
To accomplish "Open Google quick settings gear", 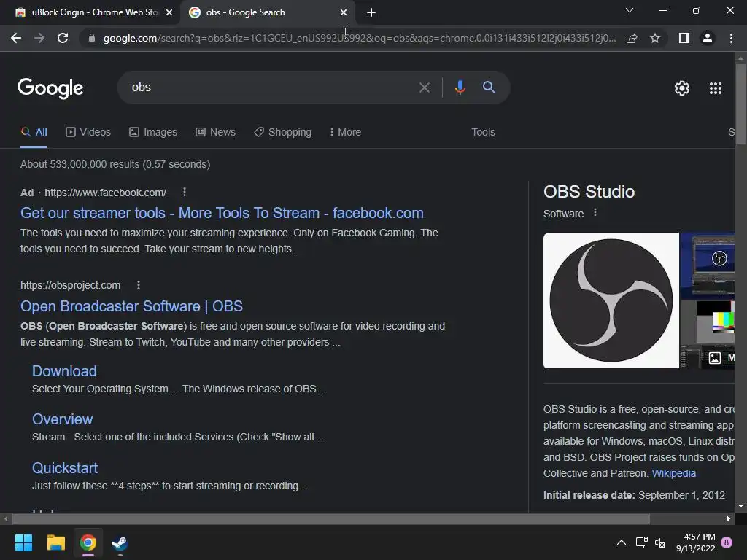I will 682,88.
